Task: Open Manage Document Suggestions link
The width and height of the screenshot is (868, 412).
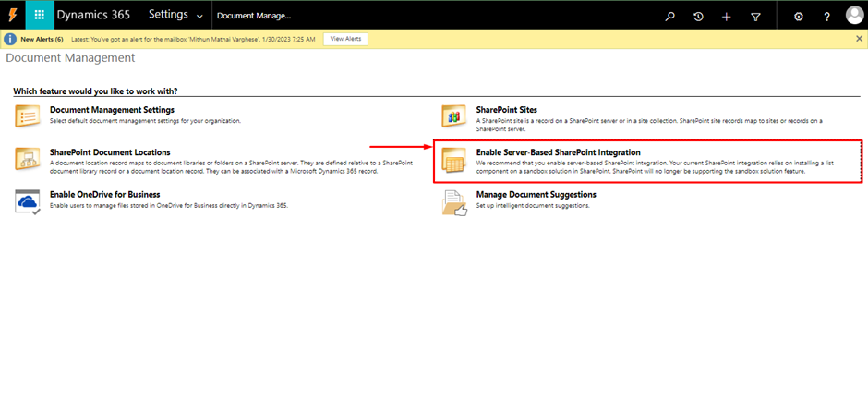Action: [x=536, y=195]
